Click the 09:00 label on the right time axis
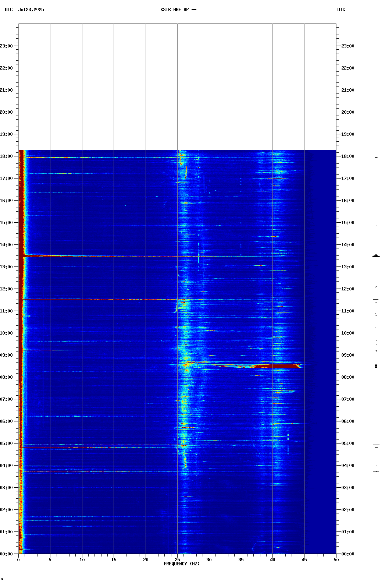The height and width of the screenshot is (583, 392). (348, 355)
